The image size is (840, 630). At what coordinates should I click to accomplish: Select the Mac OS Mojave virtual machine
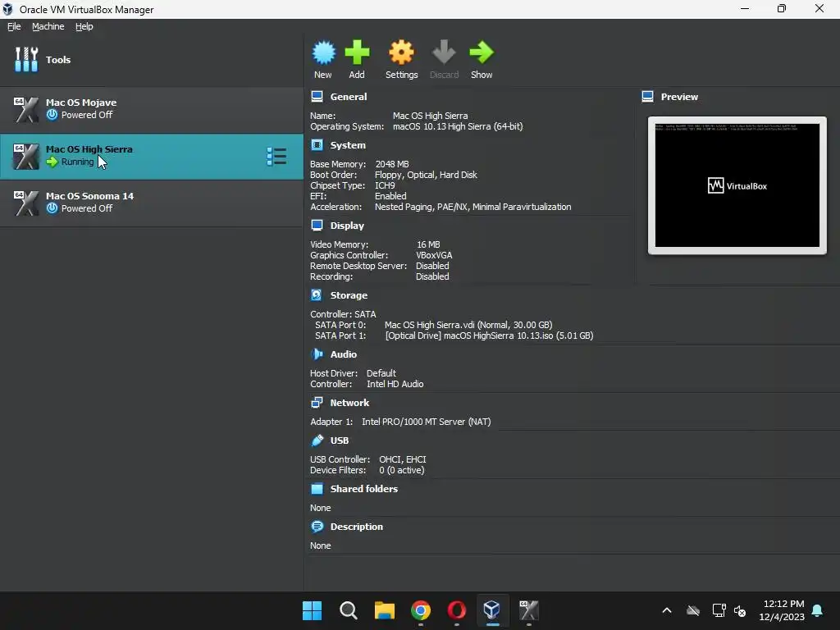[x=152, y=110]
